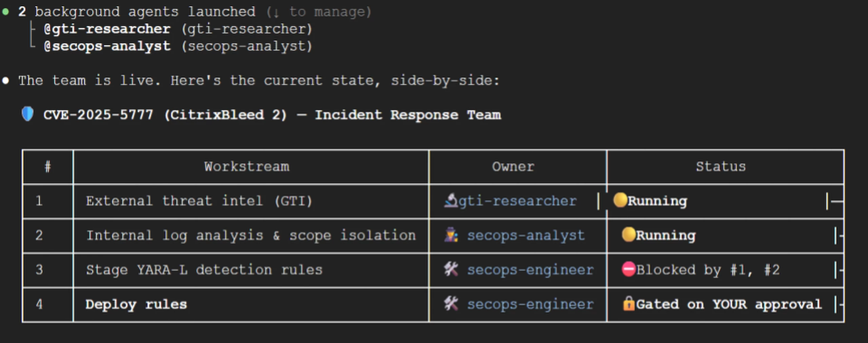Click the Workstream column header
The width and height of the screenshot is (868, 343).
247,167
